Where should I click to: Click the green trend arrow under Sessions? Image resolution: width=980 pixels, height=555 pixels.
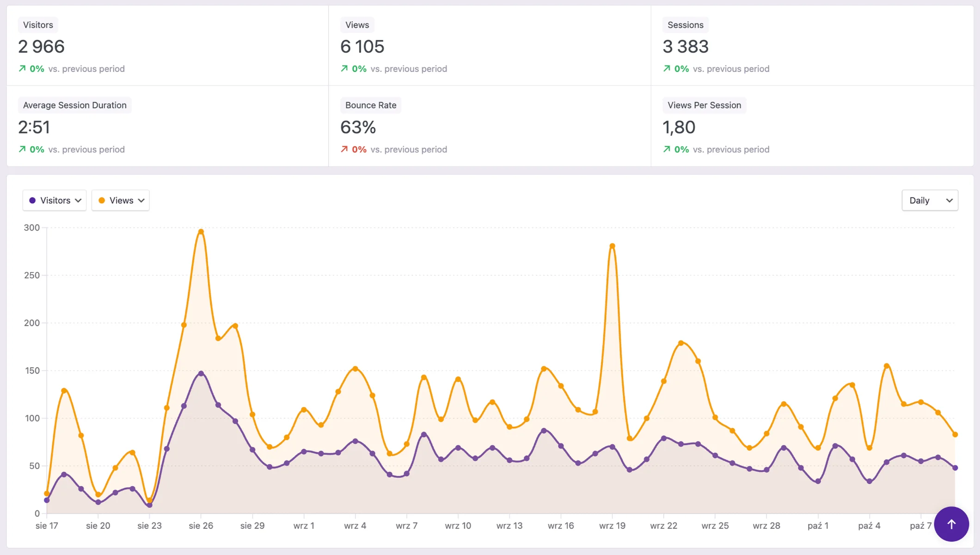coord(667,68)
